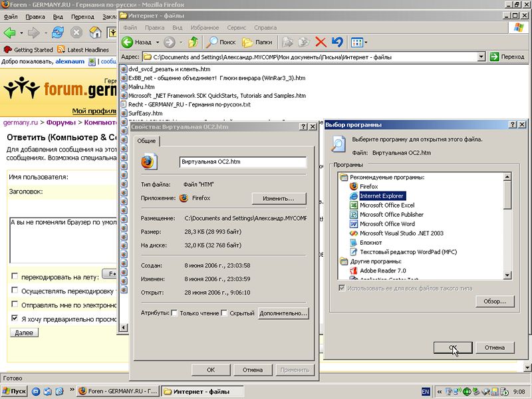Enable the 'Только чтение' attribute checkbox

[x=174, y=313]
